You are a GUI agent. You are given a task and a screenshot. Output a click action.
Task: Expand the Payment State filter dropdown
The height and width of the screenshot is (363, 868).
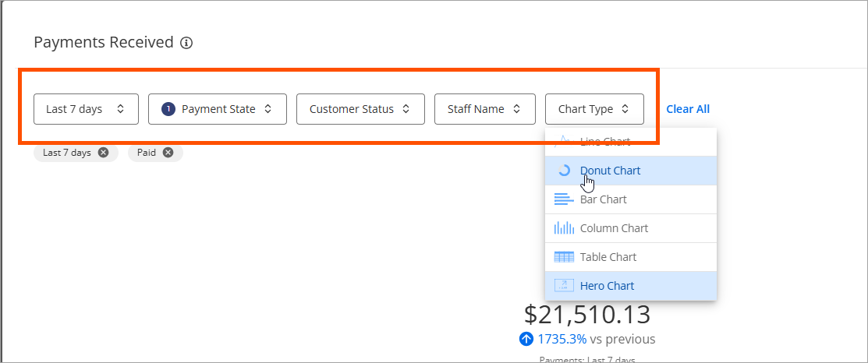(x=218, y=109)
